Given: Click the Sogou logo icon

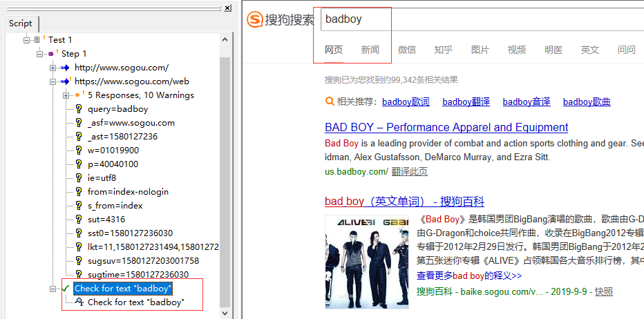Looking at the screenshot, I should pos(255,19).
